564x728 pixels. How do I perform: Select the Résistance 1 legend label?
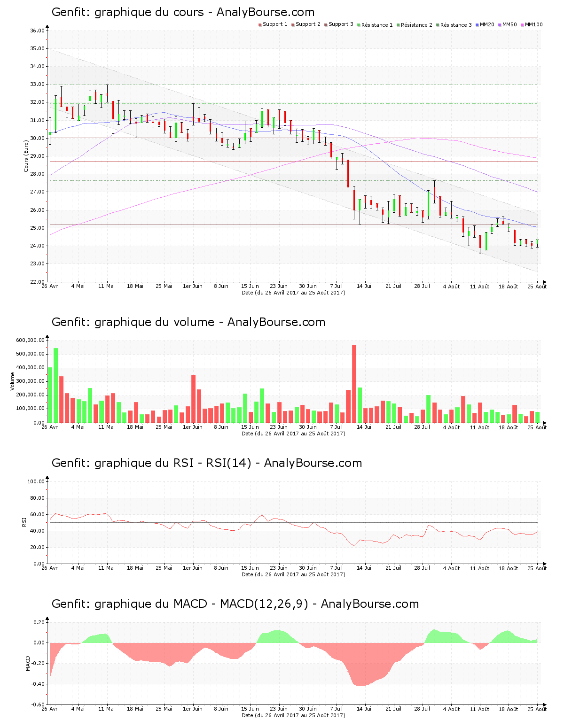click(377, 25)
